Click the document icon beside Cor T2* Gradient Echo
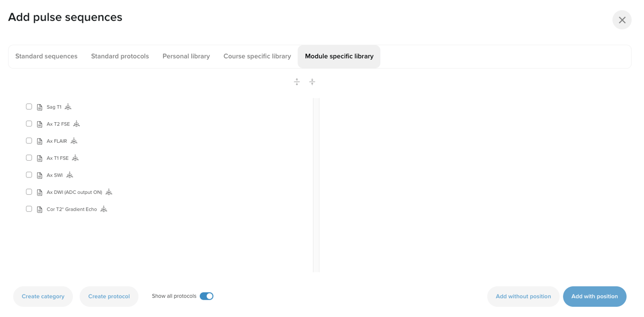The height and width of the screenshot is (317, 644). pyautogui.click(x=40, y=209)
